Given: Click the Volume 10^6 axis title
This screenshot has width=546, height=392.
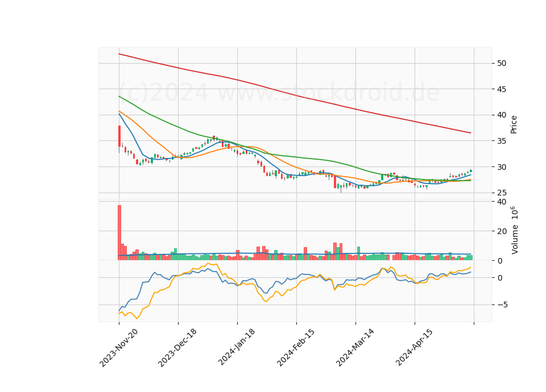Looking at the screenshot, I should [x=515, y=230].
